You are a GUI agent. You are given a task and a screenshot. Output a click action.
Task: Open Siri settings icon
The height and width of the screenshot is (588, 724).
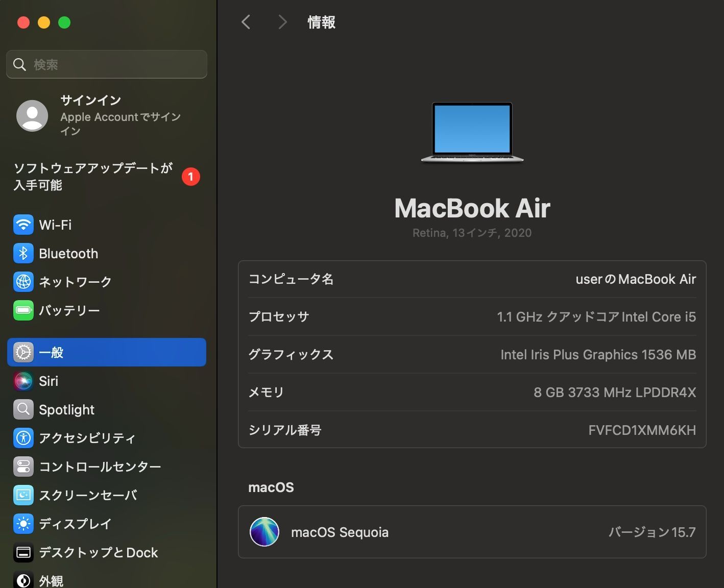(23, 381)
